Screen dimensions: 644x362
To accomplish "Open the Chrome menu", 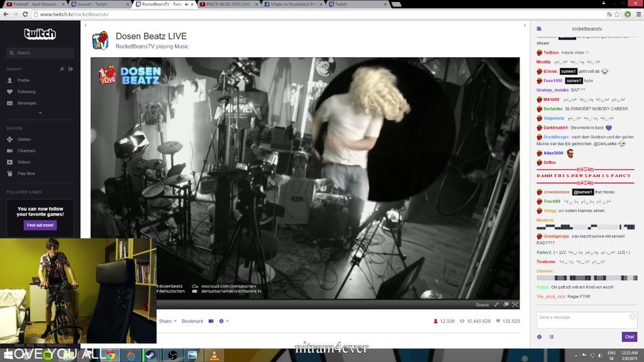I will [x=638, y=14].
